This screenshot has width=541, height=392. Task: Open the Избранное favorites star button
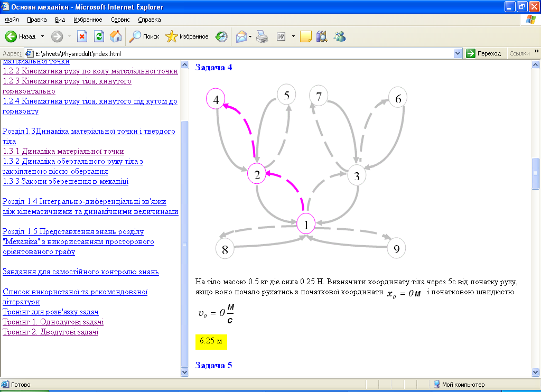[186, 36]
